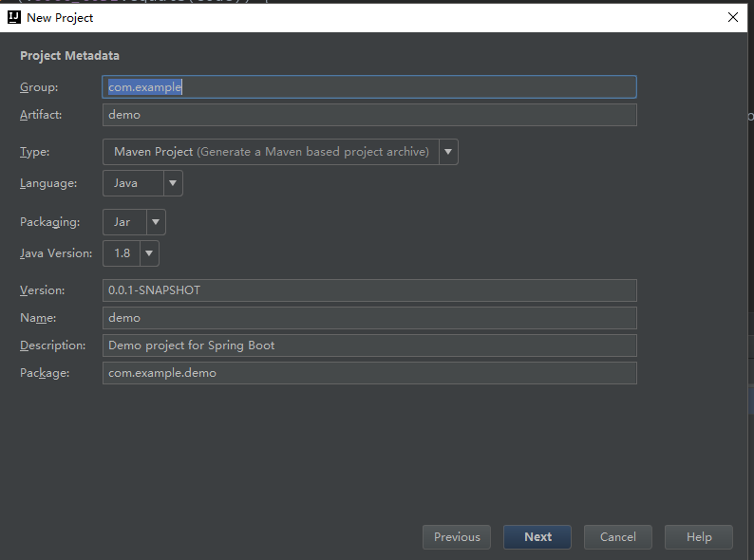Click into the Artifact text field
The height and width of the screenshot is (560, 754).
click(x=368, y=115)
